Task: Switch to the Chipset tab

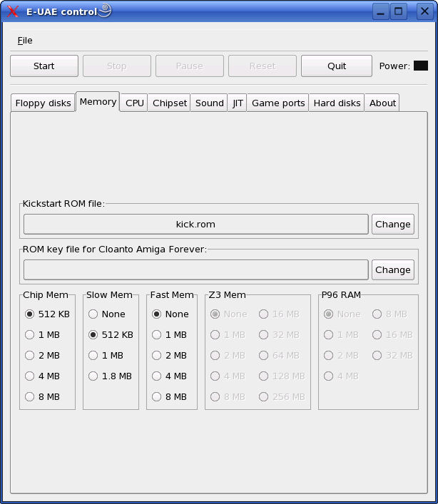Action: tap(170, 103)
